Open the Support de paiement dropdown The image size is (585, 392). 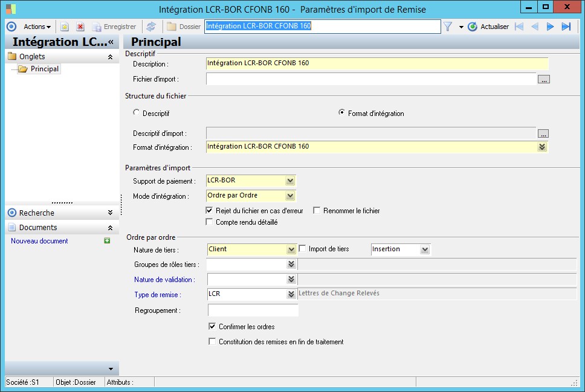pyautogui.click(x=290, y=181)
